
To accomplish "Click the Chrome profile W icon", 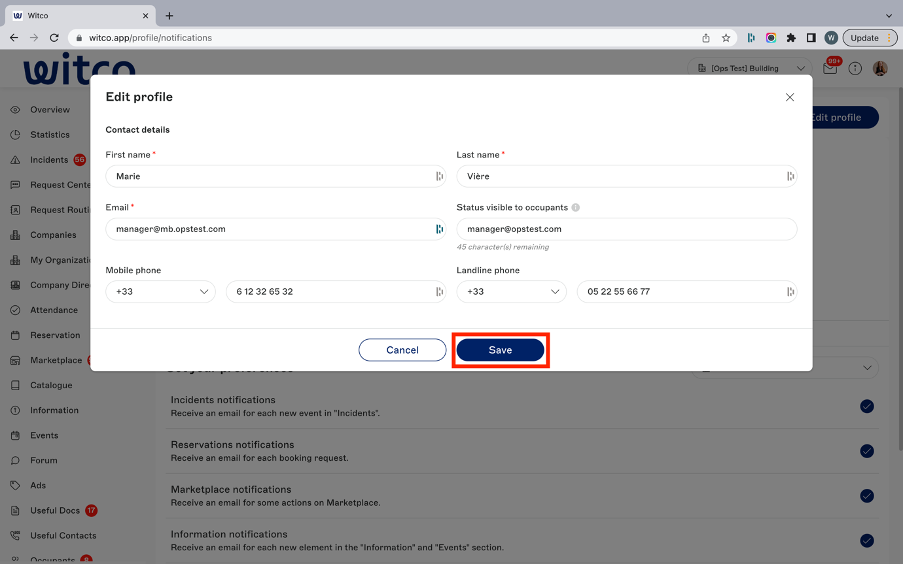I will (831, 38).
